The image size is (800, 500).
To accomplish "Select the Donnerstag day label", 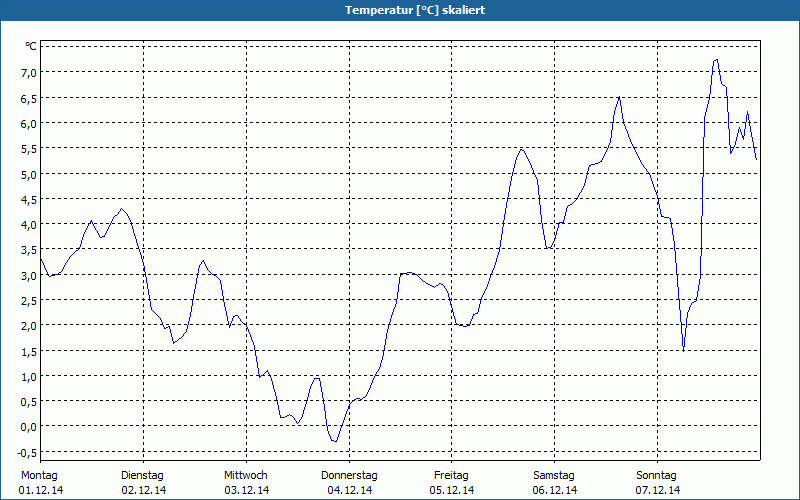I will pos(349,475).
